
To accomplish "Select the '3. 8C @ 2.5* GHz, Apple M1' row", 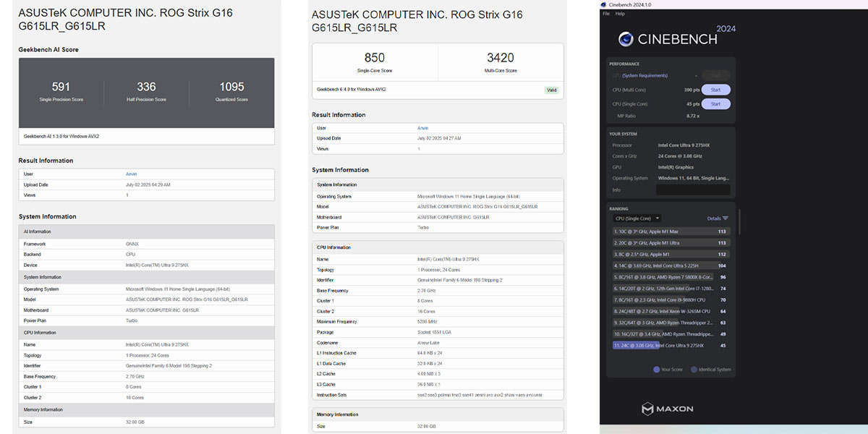I will coord(671,254).
